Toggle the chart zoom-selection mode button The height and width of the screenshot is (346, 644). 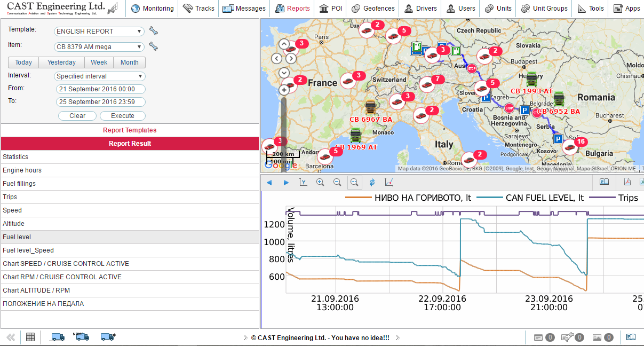click(x=354, y=183)
